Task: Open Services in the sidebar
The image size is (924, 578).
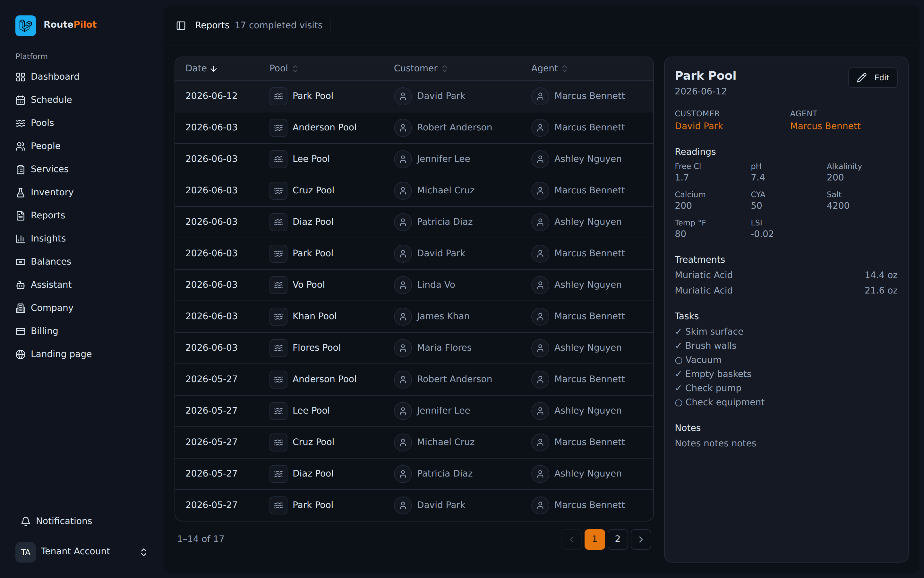Action: tap(42, 169)
